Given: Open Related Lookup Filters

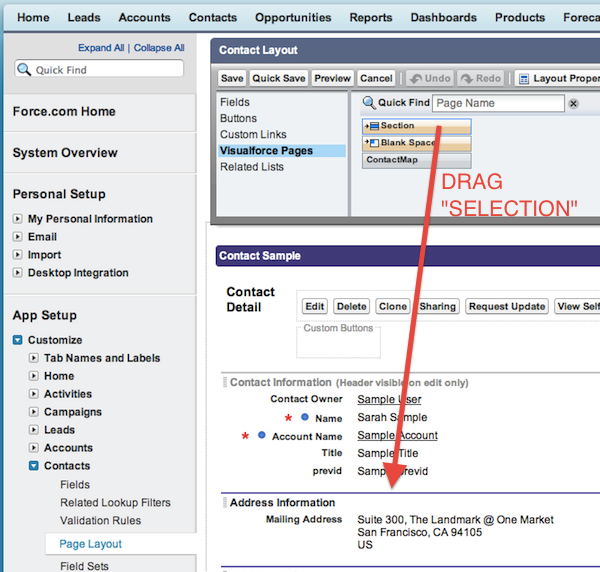Looking at the screenshot, I should click(115, 502).
